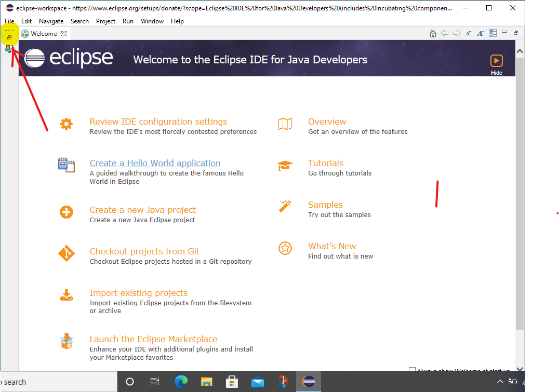This screenshot has width=559, height=392.
Task: Select the orange Git checkout diamond icon
Action: [x=66, y=253]
